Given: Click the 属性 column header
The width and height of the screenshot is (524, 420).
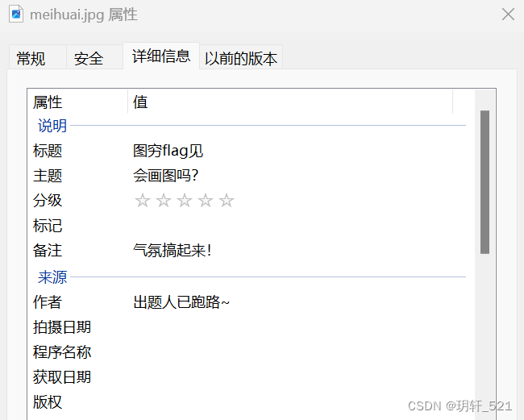Looking at the screenshot, I should (x=77, y=102).
